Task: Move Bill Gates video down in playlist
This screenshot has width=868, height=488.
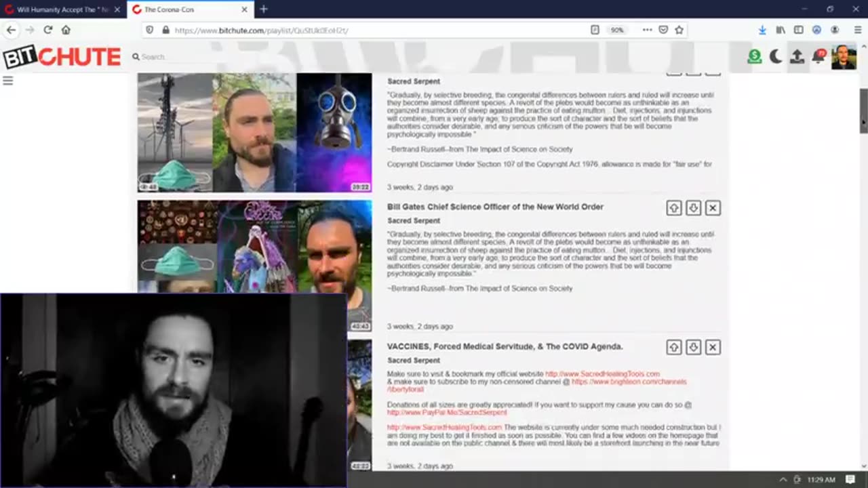Action: click(x=693, y=208)
